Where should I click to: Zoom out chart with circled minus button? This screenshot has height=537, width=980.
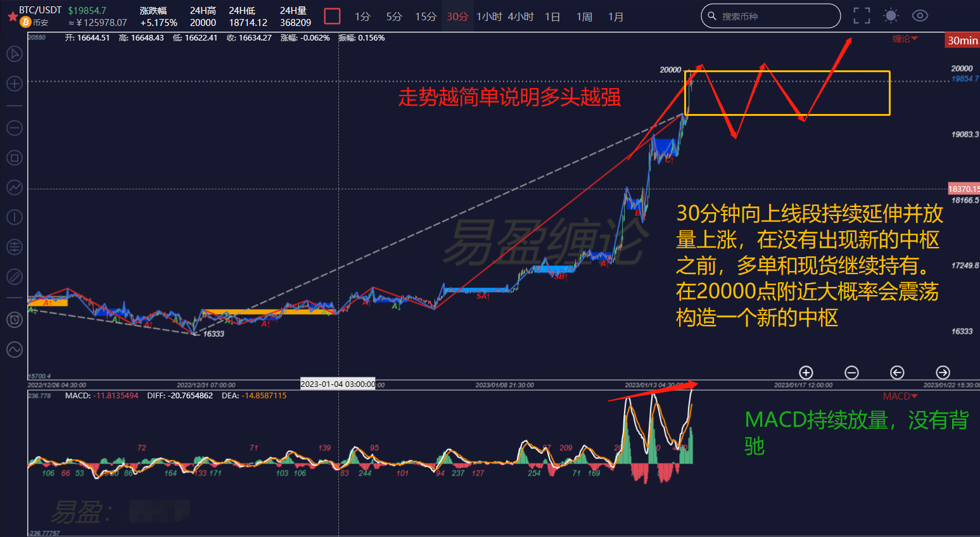point(851,372)
